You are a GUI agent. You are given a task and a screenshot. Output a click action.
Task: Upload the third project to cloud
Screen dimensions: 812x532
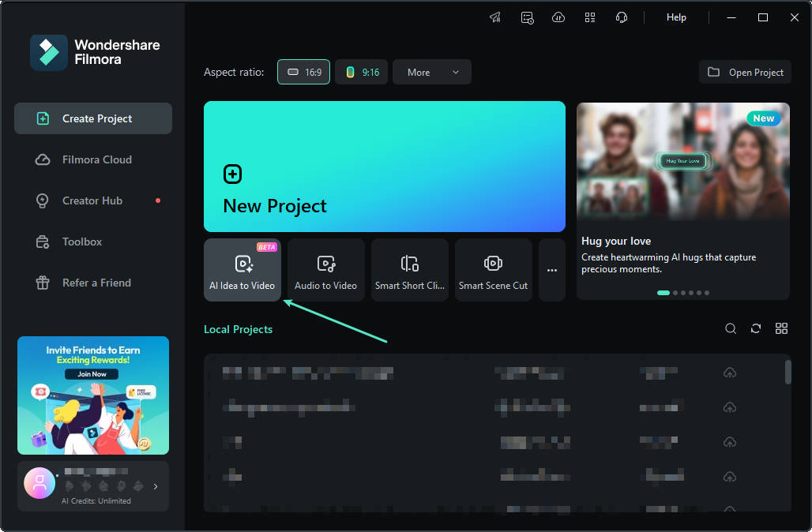[730, 443]
